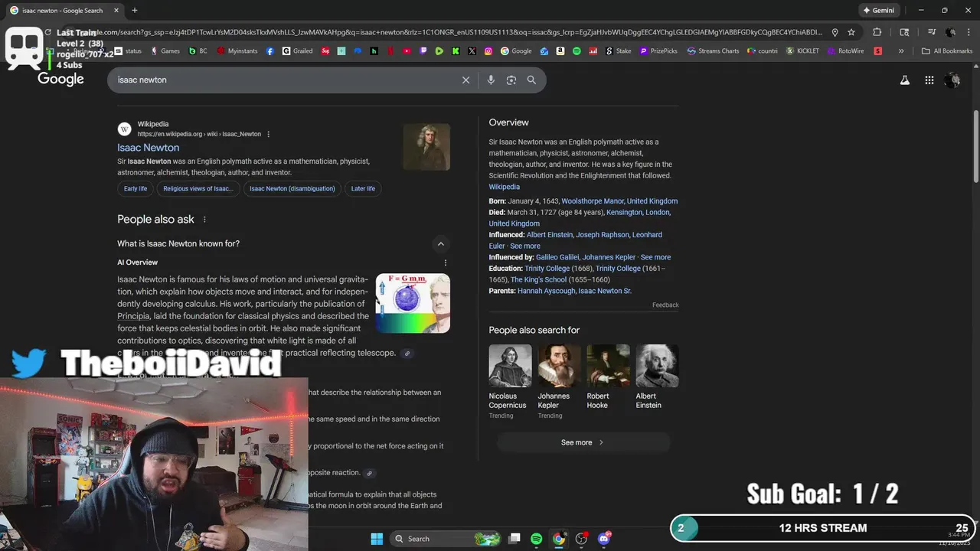Viewport: 980px width, 551px height.
Task: Open more options beside People also ask
Action: pyautogui.click(x=204, y=220)
